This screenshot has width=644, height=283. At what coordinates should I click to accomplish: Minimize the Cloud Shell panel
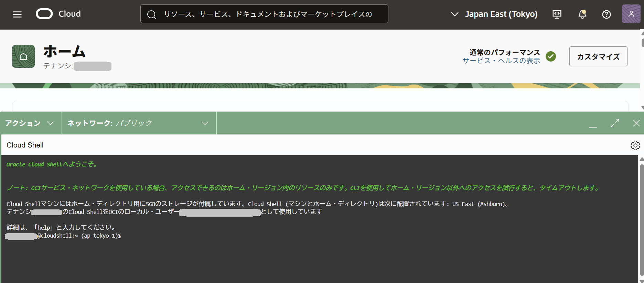pyautogui.click(x=593, y=124)
